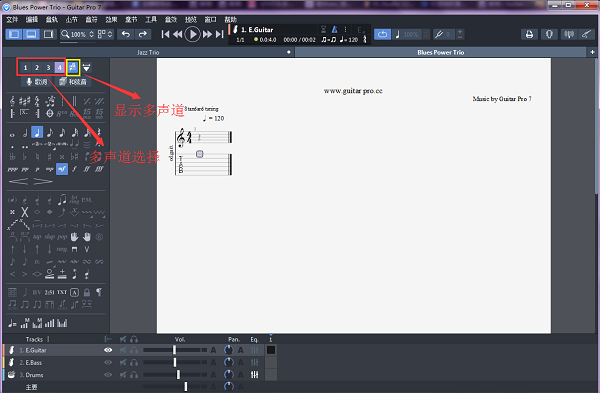
Task: Select the highlighted voice 4 button
Action: [x=60, y=68]
